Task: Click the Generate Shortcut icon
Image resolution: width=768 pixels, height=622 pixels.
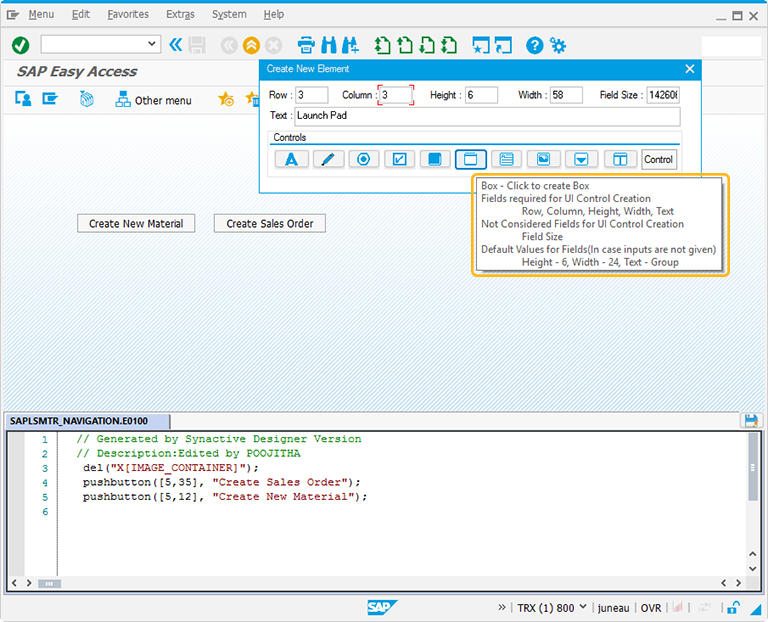Action: pyautogui.click(x=503, y=46)
